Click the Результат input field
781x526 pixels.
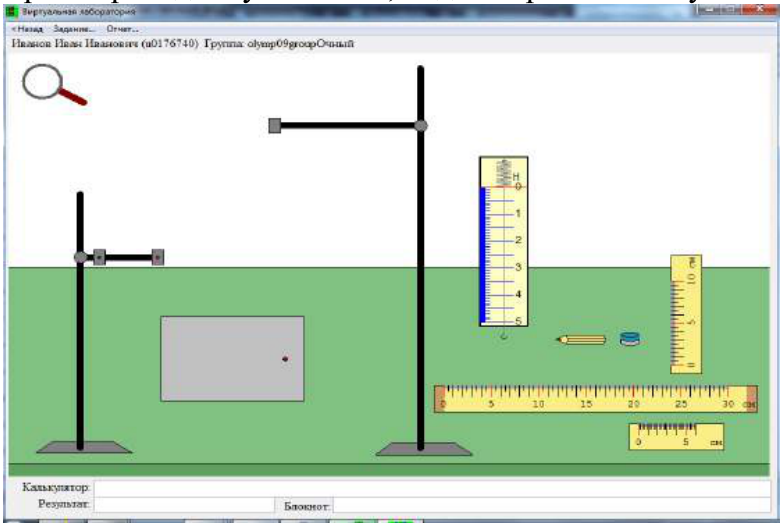coord(184,504)
